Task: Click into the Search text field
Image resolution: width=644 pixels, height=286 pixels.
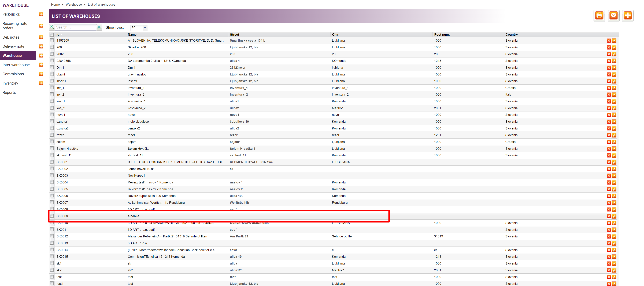Action: click(x=75, y=27)
